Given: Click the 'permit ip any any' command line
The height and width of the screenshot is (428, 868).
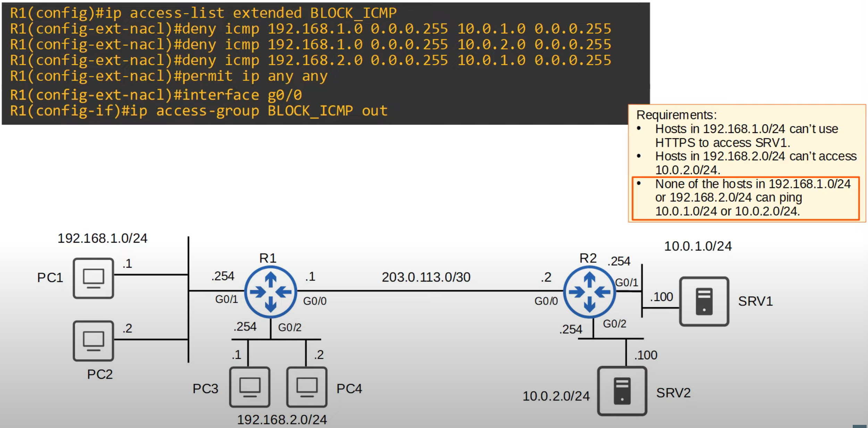Looking at the screenshot, I should (169, 76).
